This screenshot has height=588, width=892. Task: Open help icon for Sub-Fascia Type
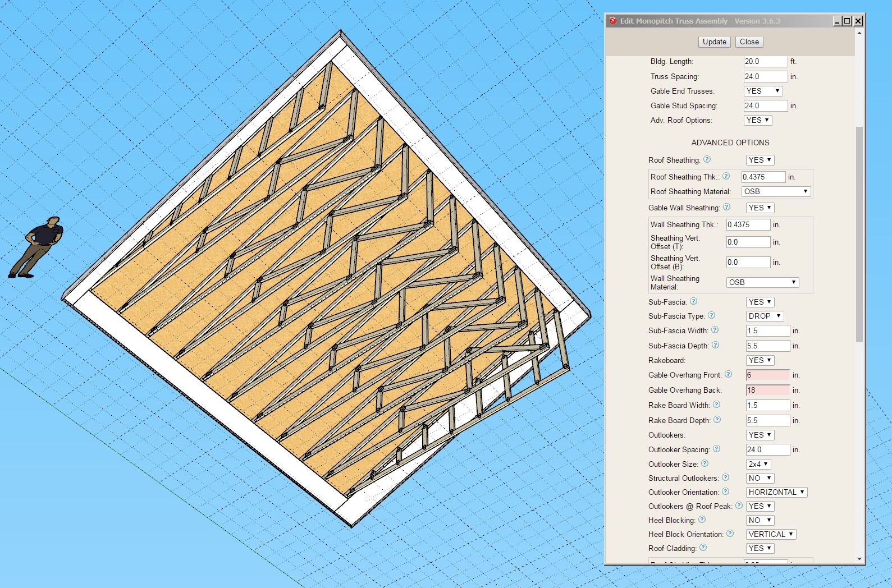[712, 315]
